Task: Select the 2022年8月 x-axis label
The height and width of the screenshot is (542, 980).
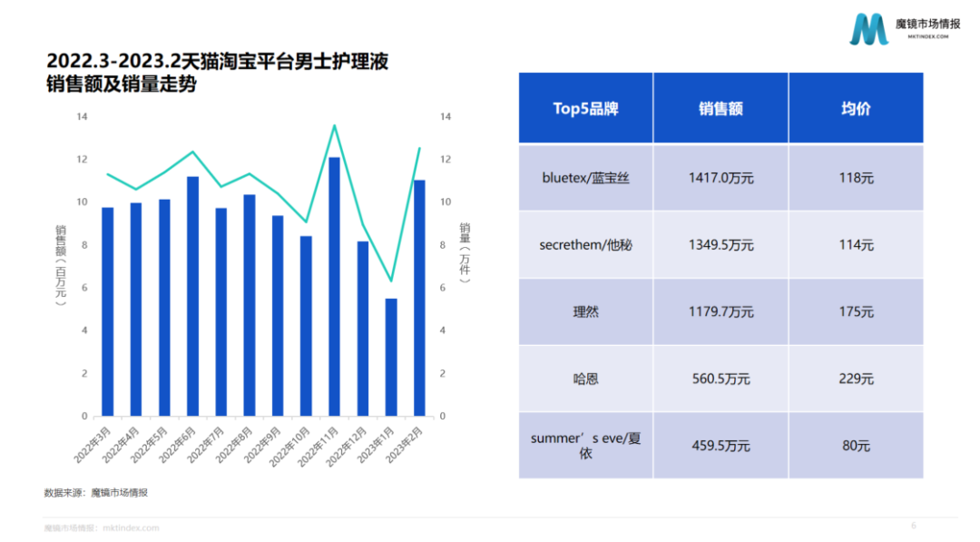Action: pos(234,445)
